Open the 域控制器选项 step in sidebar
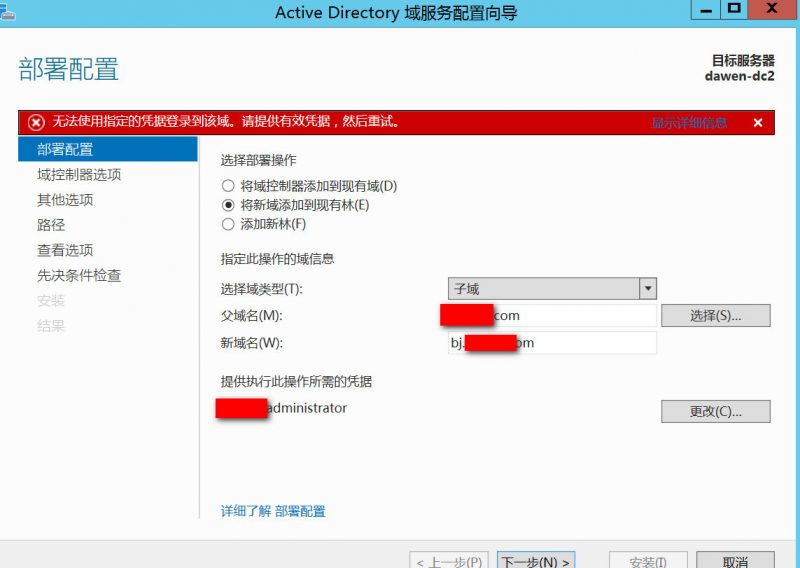Screen dimensions: 800x568 [x=79, y=175]
